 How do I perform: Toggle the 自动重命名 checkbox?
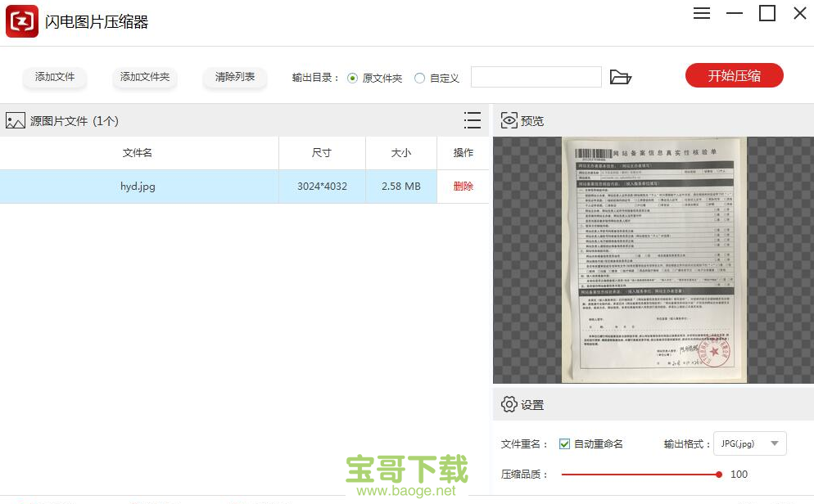click(x=564, y=443)
